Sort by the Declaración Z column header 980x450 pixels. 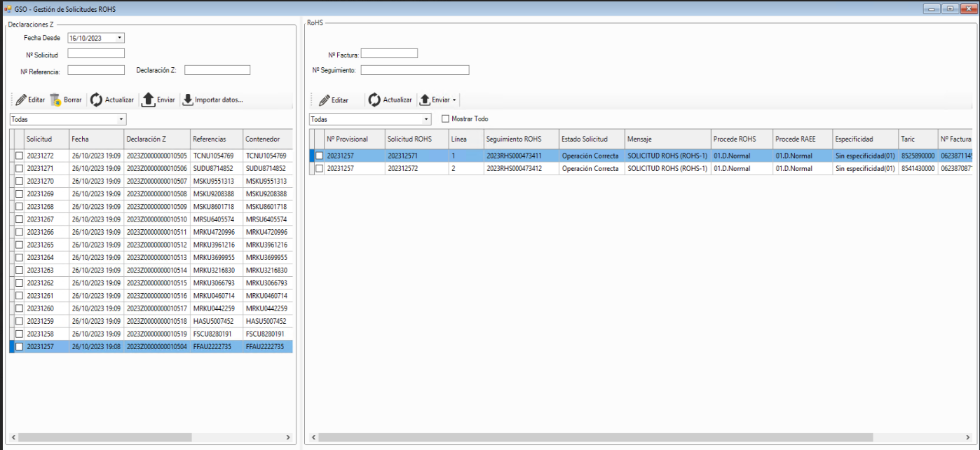156,139
